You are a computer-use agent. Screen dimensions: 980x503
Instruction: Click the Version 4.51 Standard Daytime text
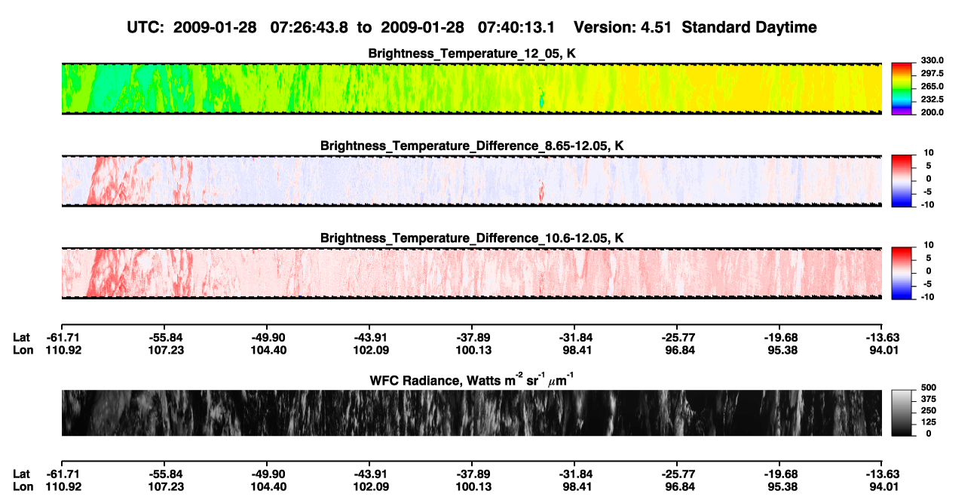(x=695, y=27)
